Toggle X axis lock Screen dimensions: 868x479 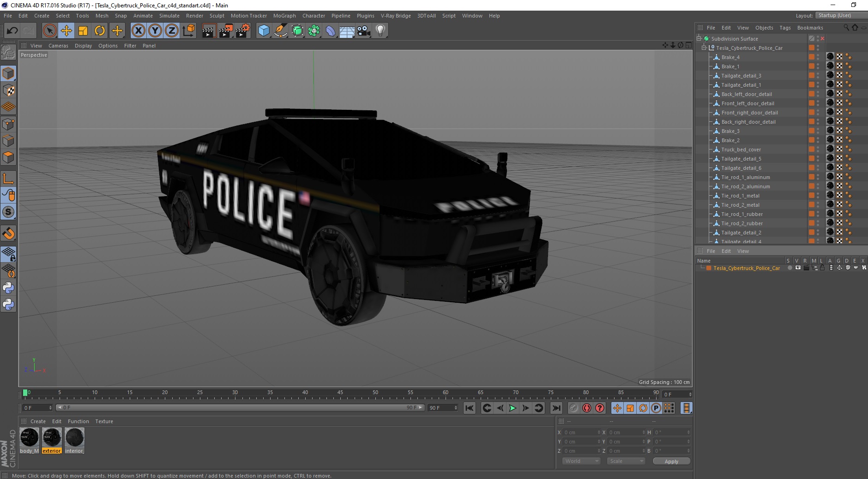click(138, 31)
